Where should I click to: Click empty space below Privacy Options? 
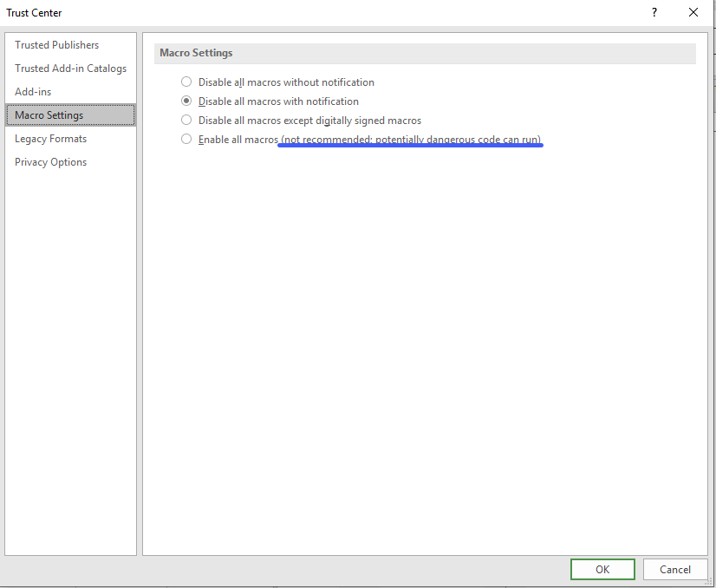click(69, 347)
